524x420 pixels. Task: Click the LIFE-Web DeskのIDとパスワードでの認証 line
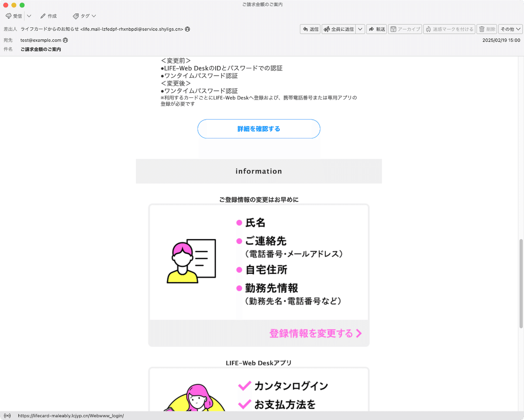point(222,68)
